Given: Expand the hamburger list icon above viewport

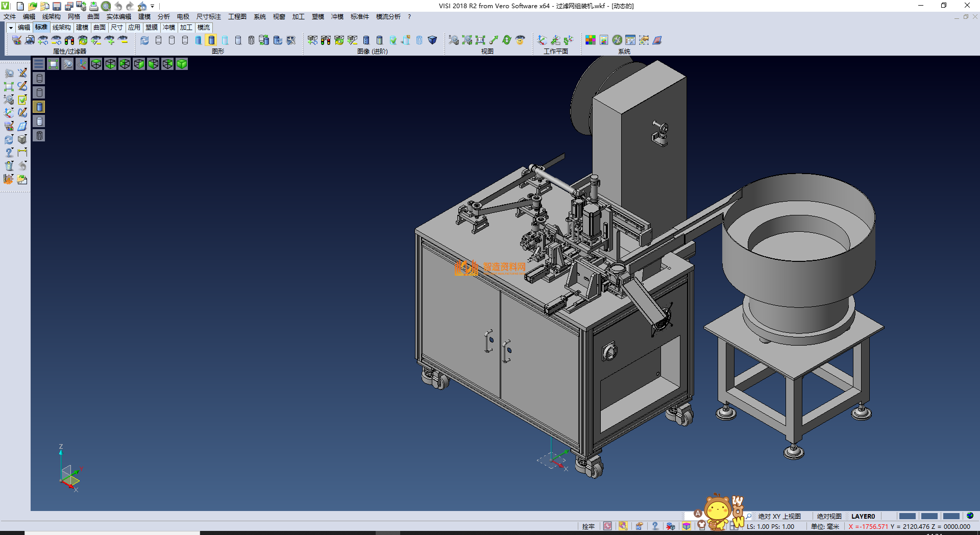Looking at the screenshot, I should coord(39,64).
